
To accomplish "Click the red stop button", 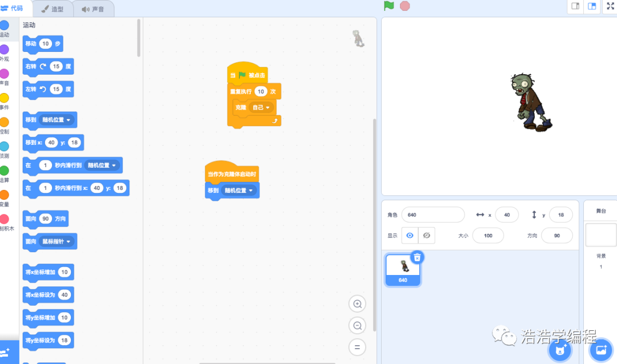I will tap(405, 6).
